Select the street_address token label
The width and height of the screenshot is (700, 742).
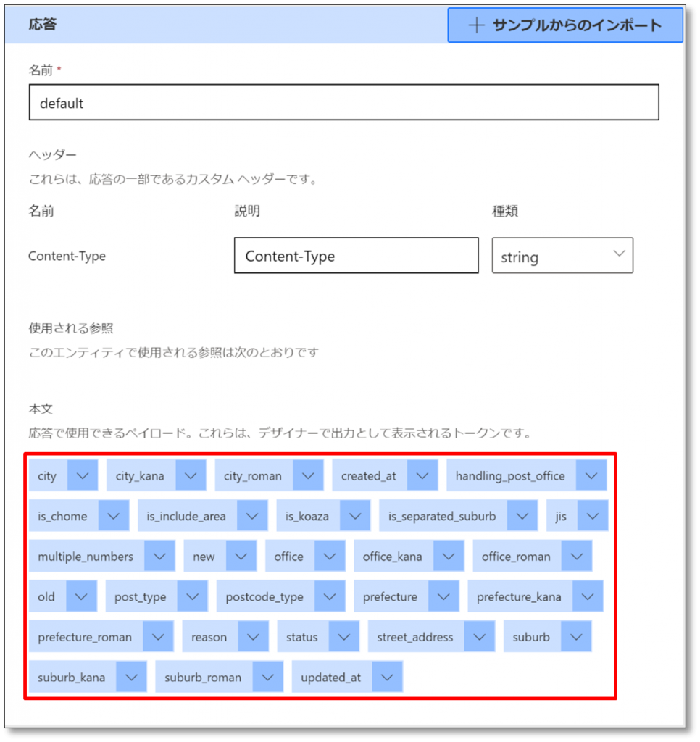(x=415, y=636)
